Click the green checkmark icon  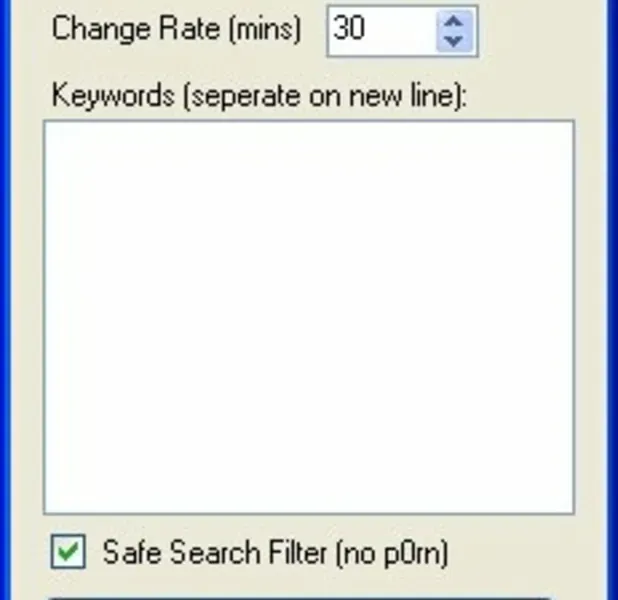coord(68,552)
